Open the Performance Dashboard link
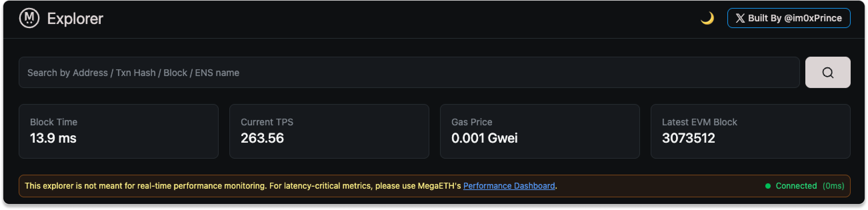 (509, 186)
